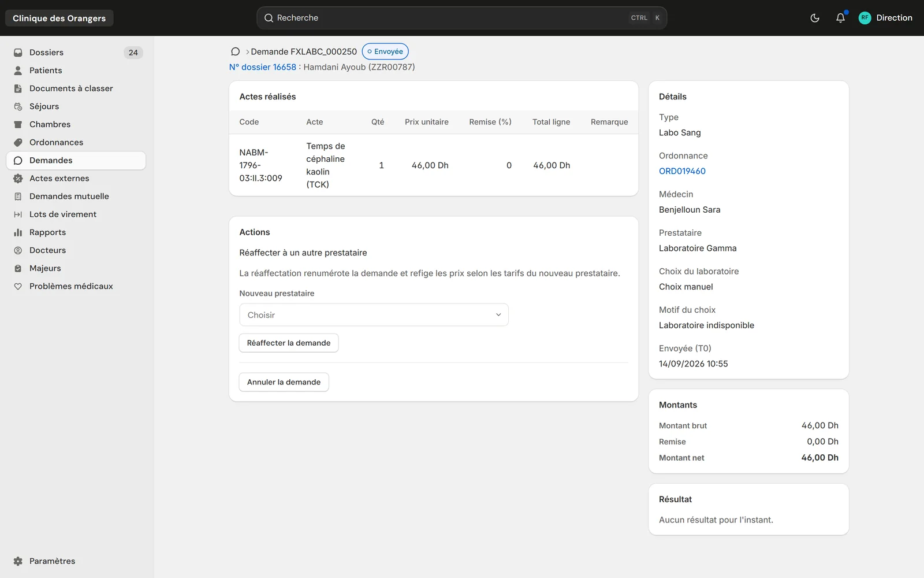924x578 pixels.
Task: Open notifications bell icon
Action: coord(840,18)
